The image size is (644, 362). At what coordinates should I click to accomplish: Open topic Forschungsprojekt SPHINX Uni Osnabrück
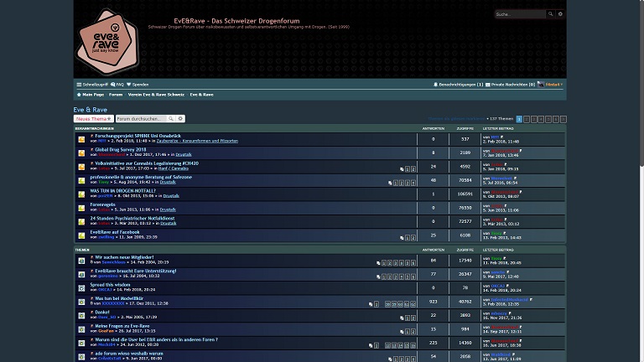pyautogui.click(x=138, y=136)
